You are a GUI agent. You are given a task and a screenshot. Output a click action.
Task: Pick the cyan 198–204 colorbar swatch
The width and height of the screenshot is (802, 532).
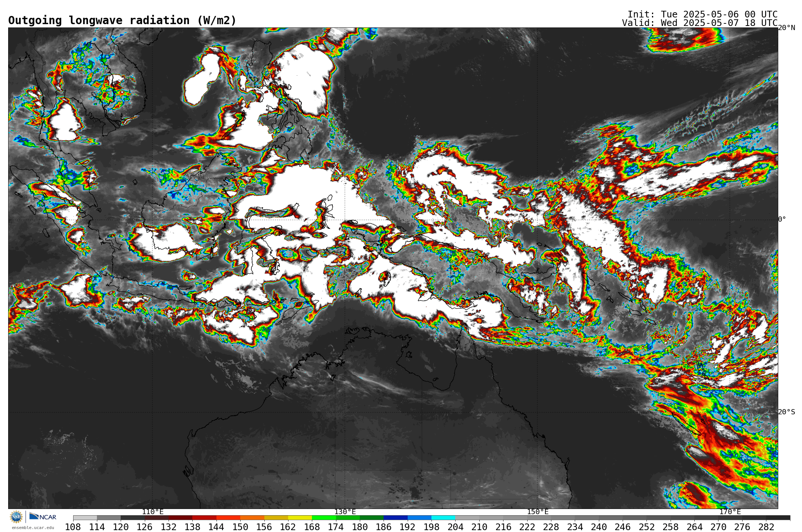[443, 518]
